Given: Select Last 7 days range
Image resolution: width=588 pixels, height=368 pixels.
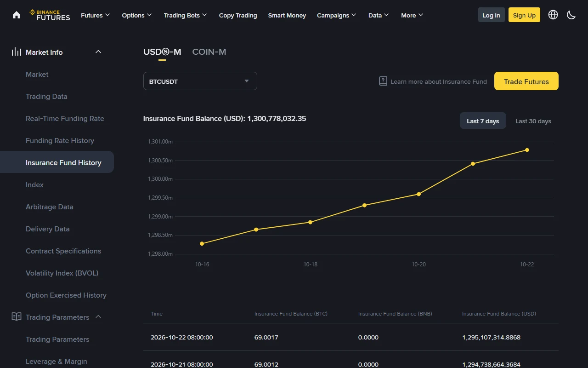Looking at the screenshot, I should point(483,121).
